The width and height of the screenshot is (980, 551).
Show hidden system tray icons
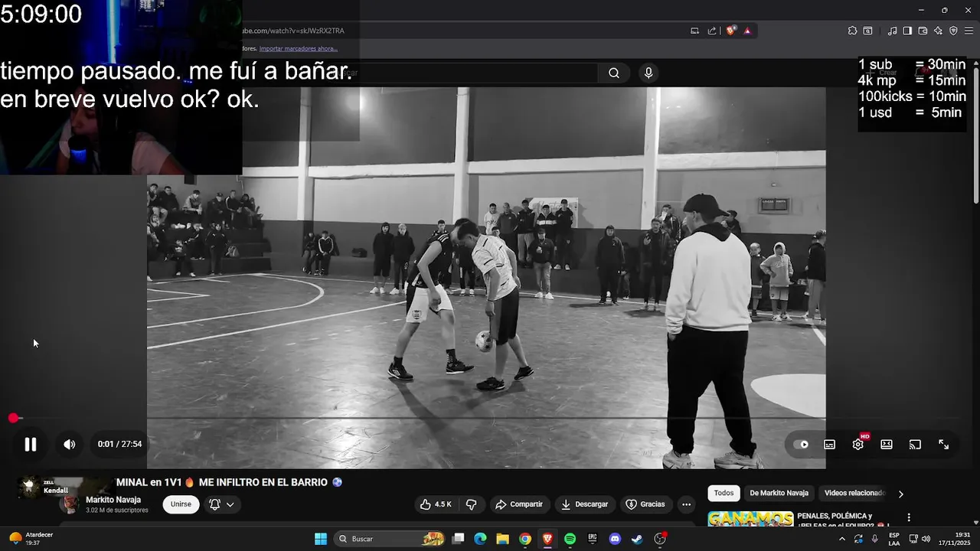pos(842,539)
